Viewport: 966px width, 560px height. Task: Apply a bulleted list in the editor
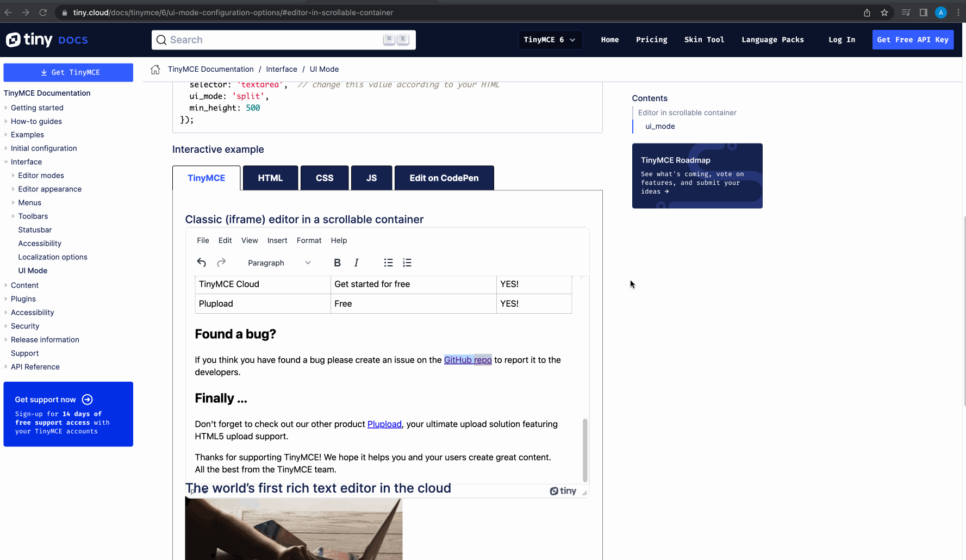click(x=388, y=262)
